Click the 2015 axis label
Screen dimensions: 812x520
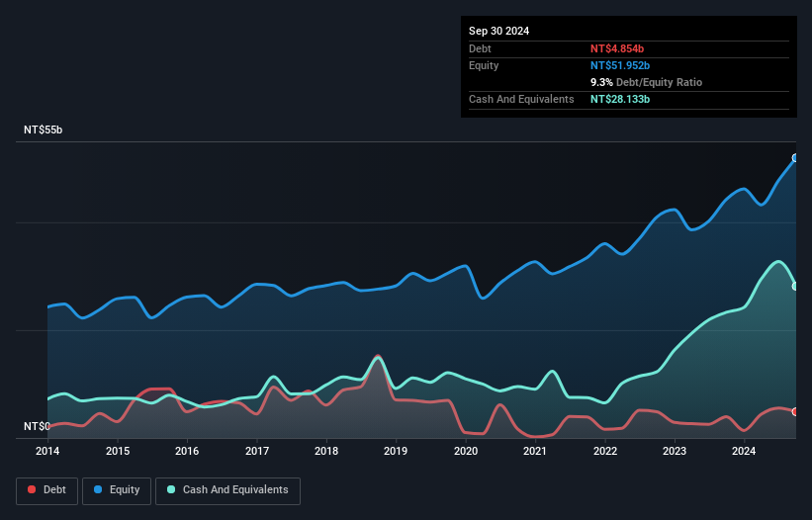[x=118, y=451]
